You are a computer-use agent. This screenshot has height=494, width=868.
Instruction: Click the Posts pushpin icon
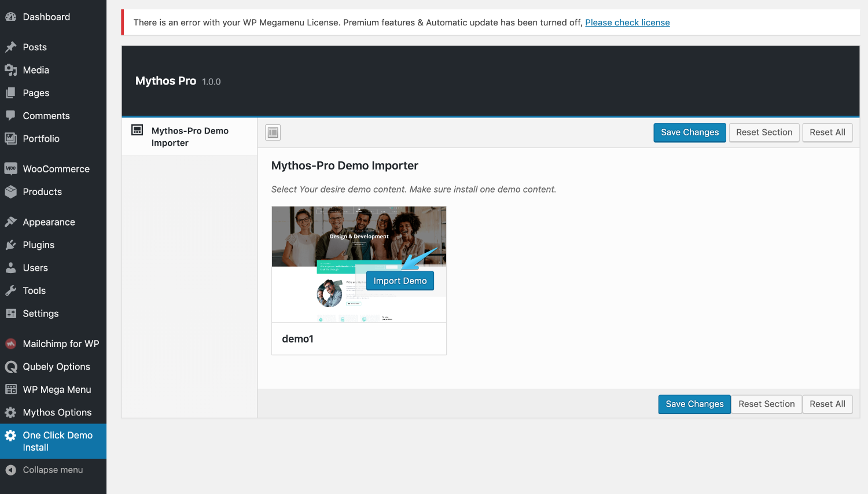coord(10,47)
